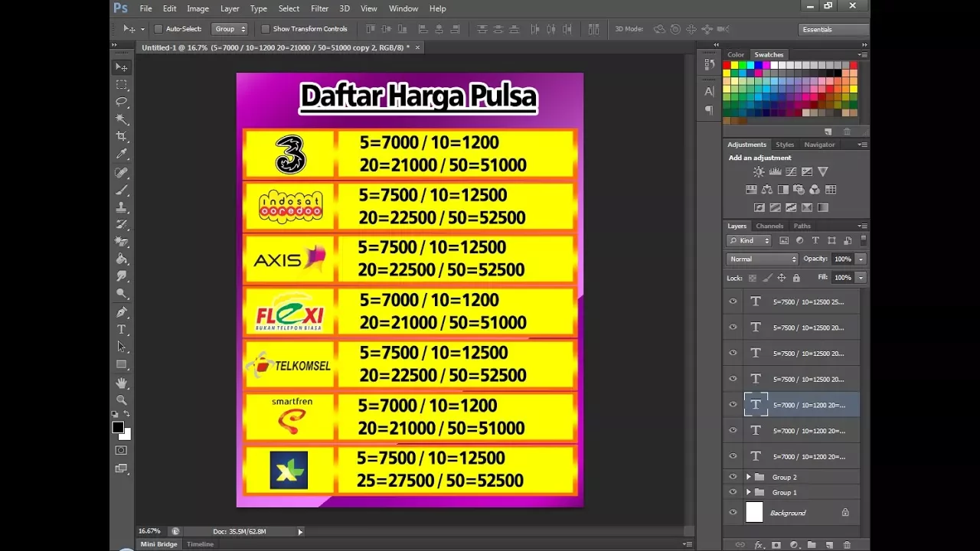Select the Brush tool
The image size is (980, 551).
[x=122, y=190]
